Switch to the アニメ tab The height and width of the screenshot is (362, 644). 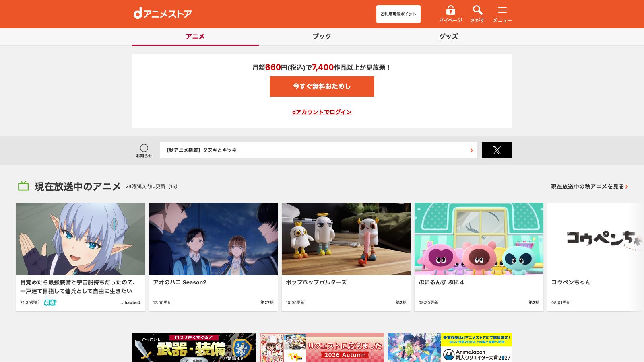point(195,37)
